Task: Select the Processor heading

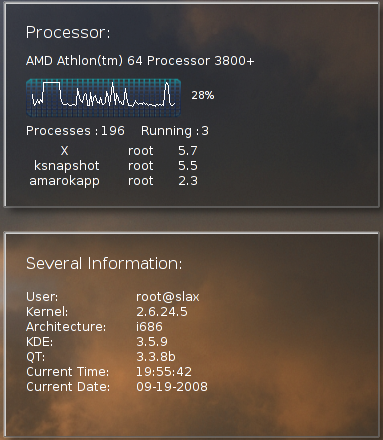Action: [x=68, y=33]
